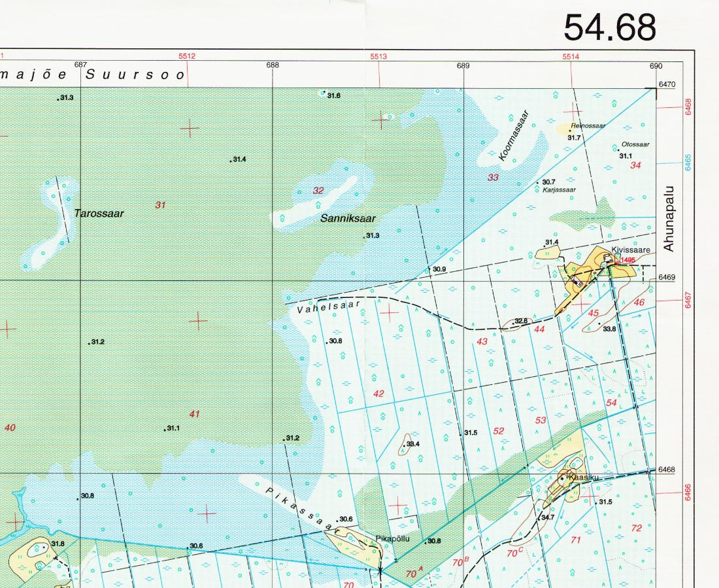This screenshot has width=719, height=588.
Task: Select the Koormassaar label
Action: tap(514, 135)
